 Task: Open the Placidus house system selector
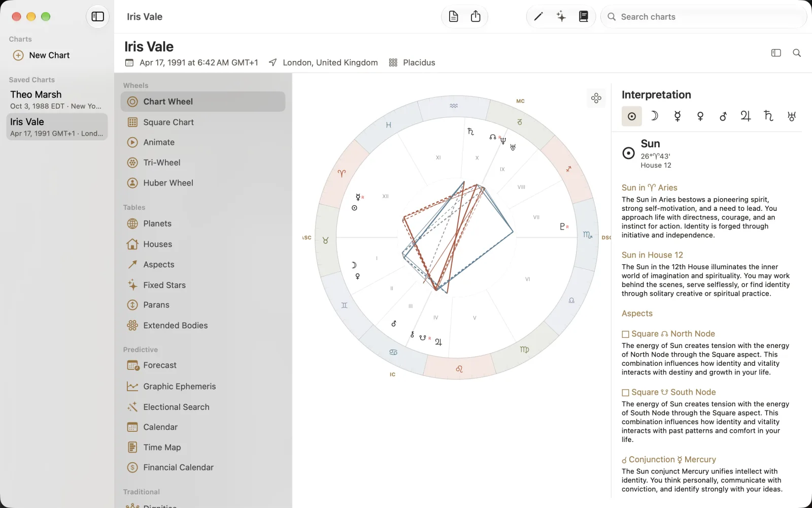tap(412, 62)
